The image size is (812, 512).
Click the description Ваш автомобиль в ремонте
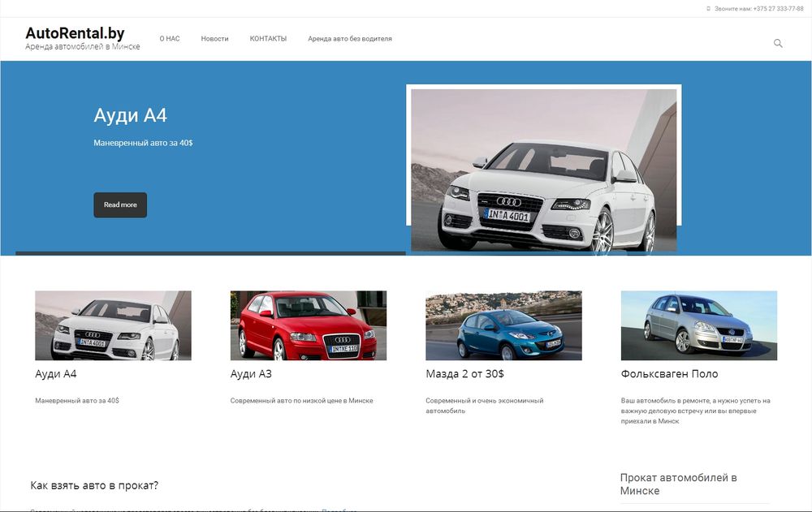696,411
